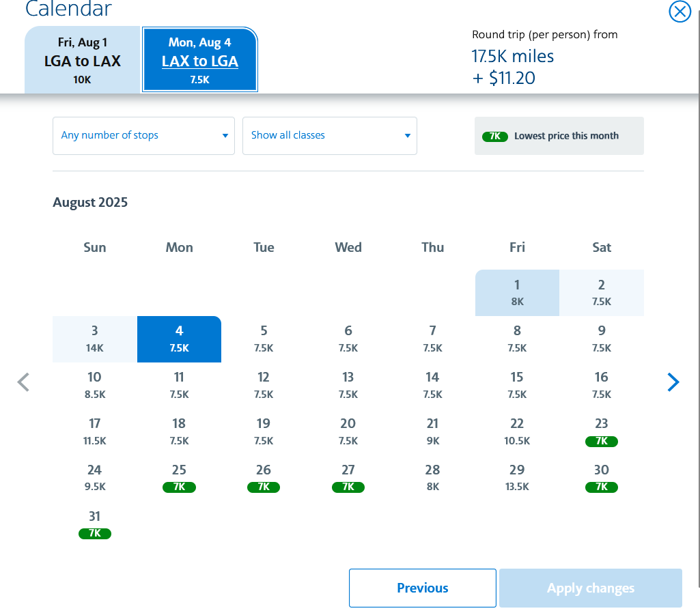Click the green 7K lowest price legend badge
Image resolution: width=700 pixels, height=613 pixels.
[494, 136]
